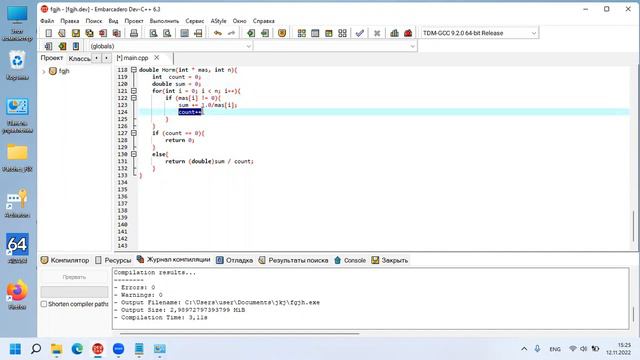Click the compile log horizontal scrollbar
Screen dimensions: 640x360
tap(240, 333)
